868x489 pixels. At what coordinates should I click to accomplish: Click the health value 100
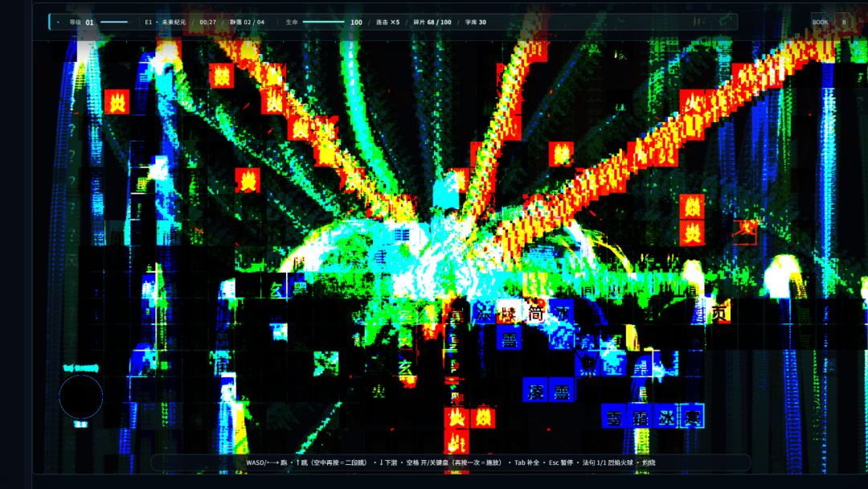(356, 23)
